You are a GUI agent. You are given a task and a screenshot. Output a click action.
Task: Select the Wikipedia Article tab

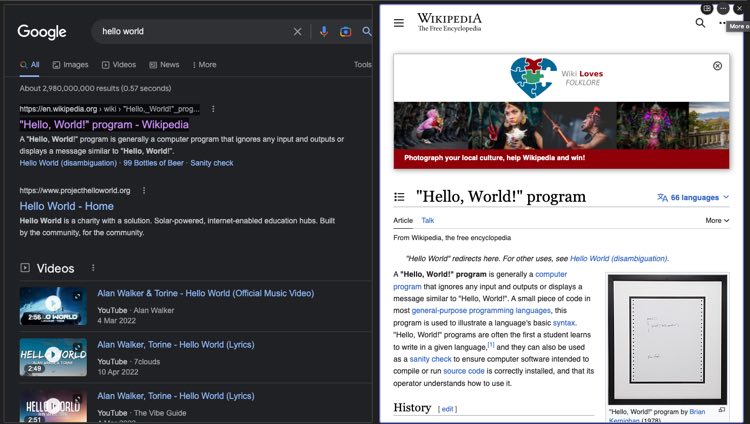coord(403,221)
